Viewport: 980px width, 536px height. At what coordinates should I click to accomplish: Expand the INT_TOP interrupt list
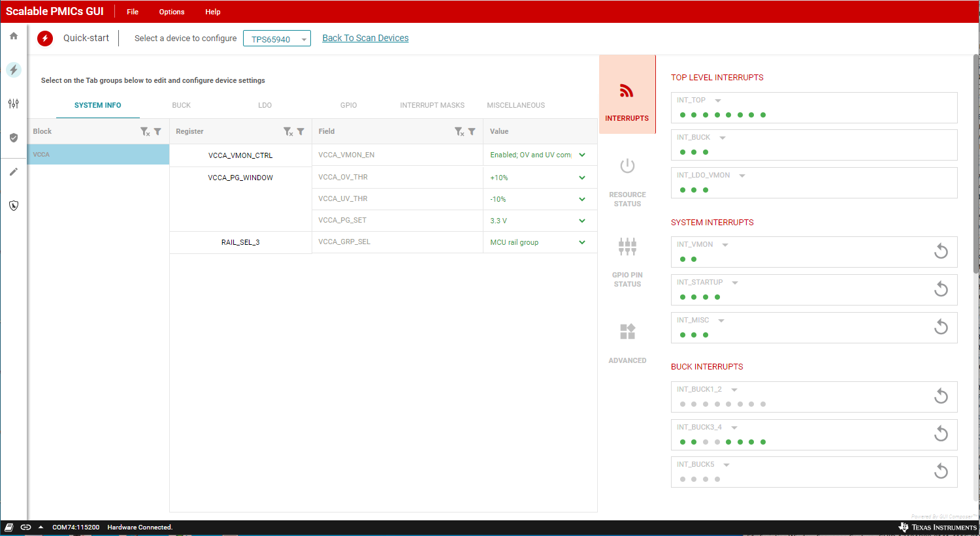click(718, 101)
